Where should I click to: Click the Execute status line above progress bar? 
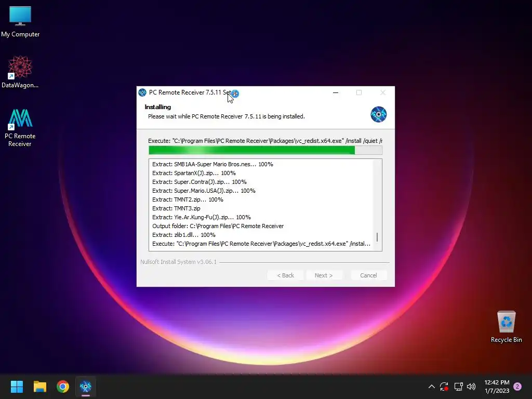click(x=265, y=141)
